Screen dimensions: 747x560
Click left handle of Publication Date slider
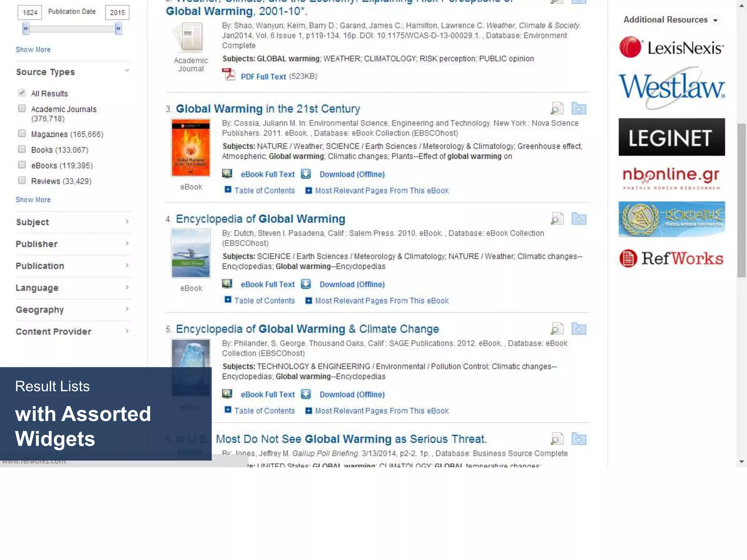(x=26, y=28)
